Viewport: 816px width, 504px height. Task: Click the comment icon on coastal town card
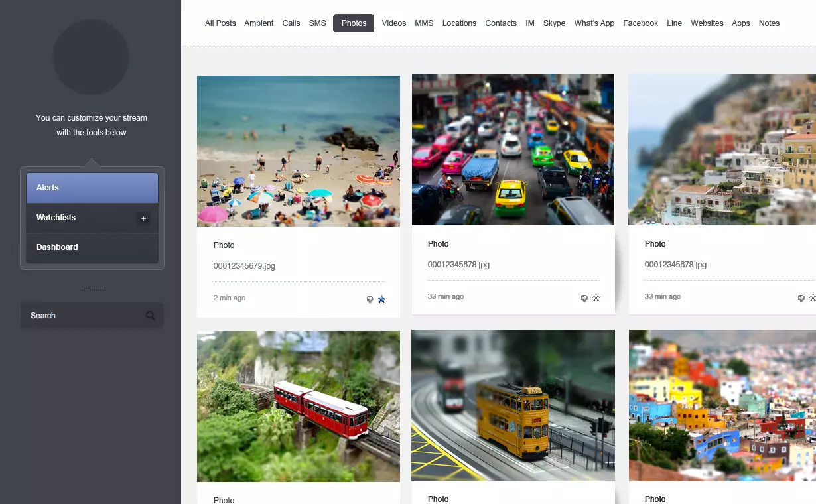(x=801, y=299)
